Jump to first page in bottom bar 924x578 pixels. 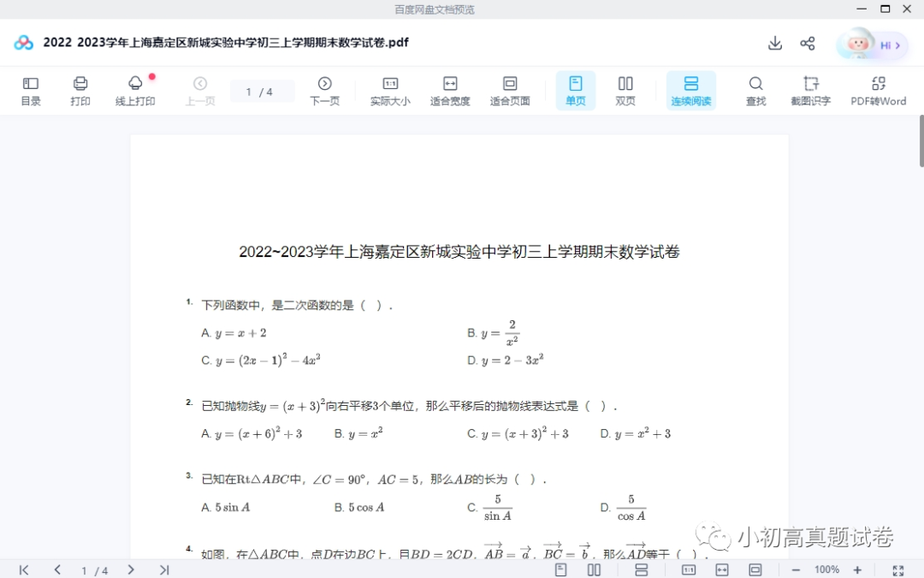[24, 569]
